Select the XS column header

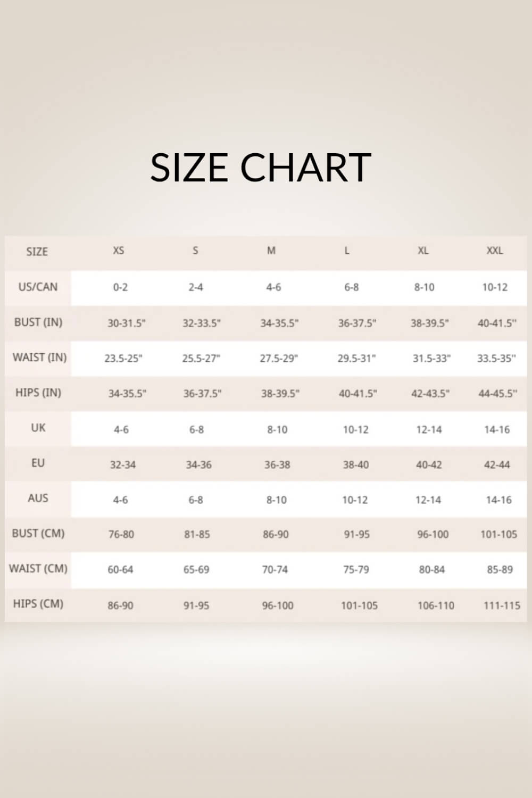pyautogui.click(x=119, y=251)
